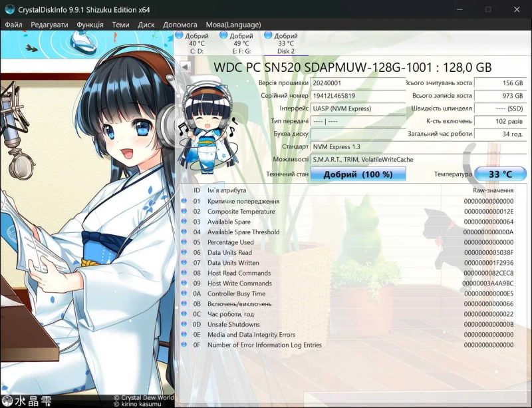The image size is (532, 408).
Task: Click the Ім'я атрибута column header
Action: tap(227, 190)
